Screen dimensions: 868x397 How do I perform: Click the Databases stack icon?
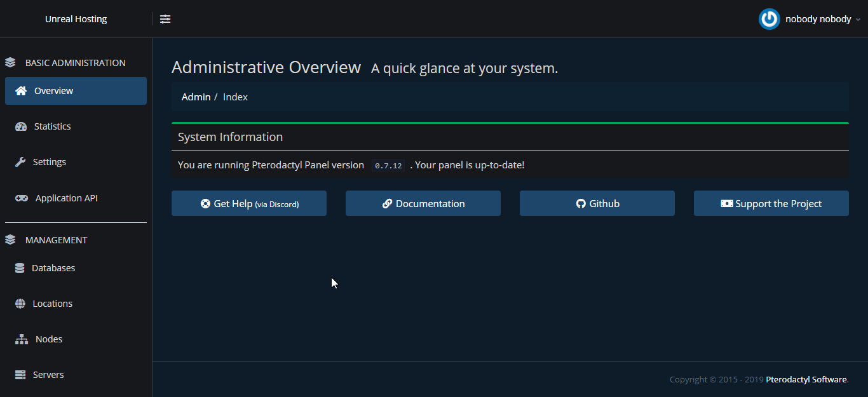(20, 268)
